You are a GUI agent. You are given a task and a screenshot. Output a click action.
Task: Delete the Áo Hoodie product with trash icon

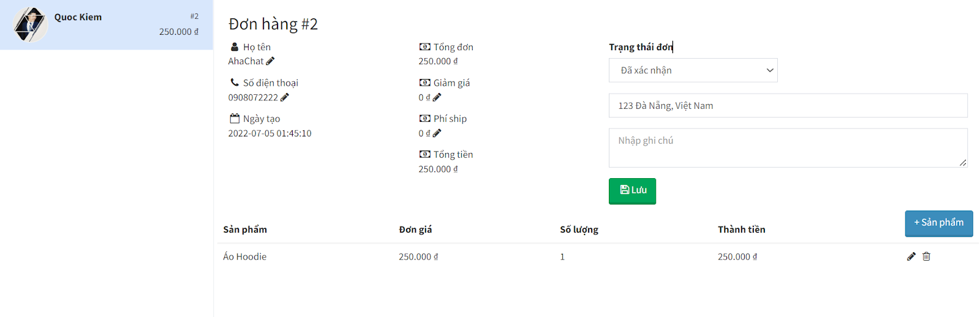[x=927, y=256]
